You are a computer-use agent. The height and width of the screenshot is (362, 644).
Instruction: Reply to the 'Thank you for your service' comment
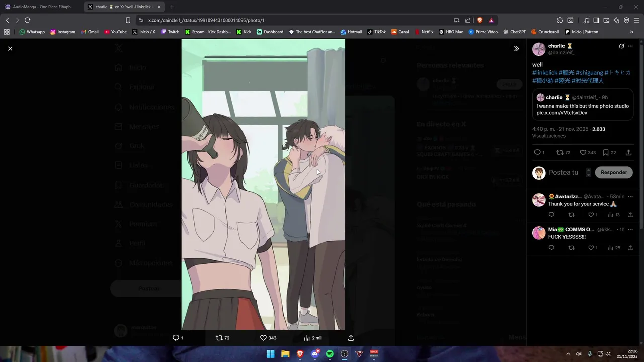tap(551, 215)
